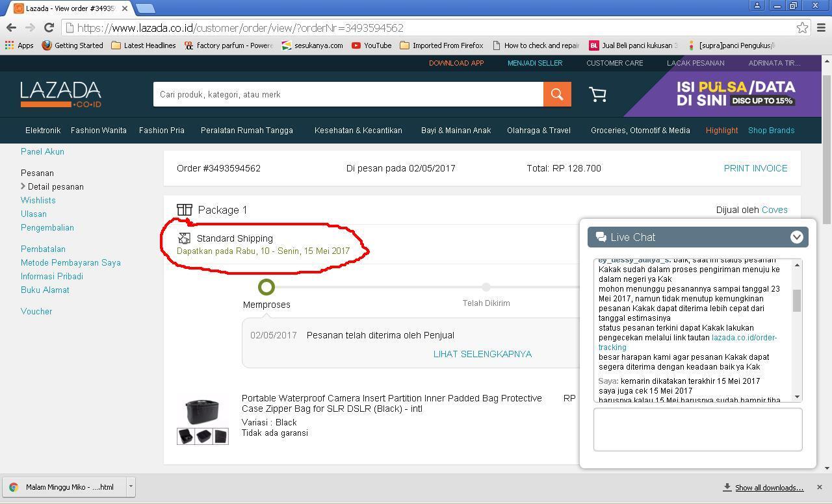832x504 pixels.
Task: Open Imported From Firefox folder
Action: click(441, 45)
